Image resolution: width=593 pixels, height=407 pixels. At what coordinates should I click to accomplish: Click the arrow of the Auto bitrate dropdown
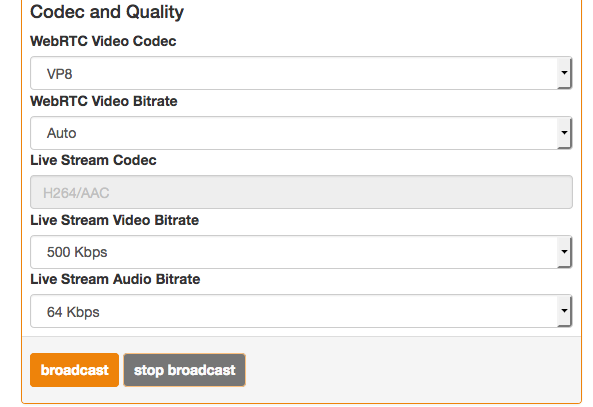point(564,133)
